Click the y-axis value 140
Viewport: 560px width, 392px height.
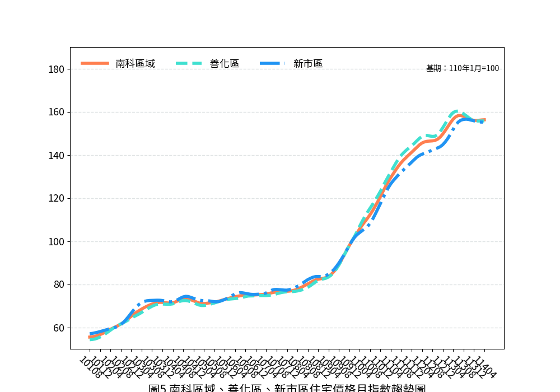(57, 155)
